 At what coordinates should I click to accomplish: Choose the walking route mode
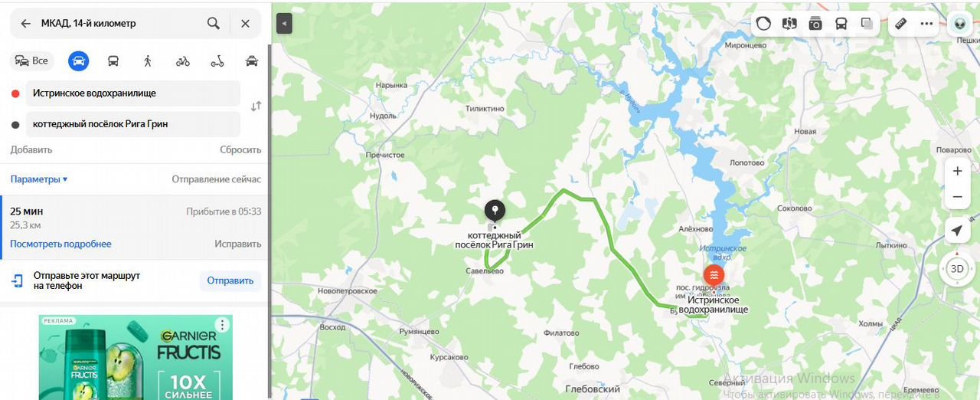point(148,61)
